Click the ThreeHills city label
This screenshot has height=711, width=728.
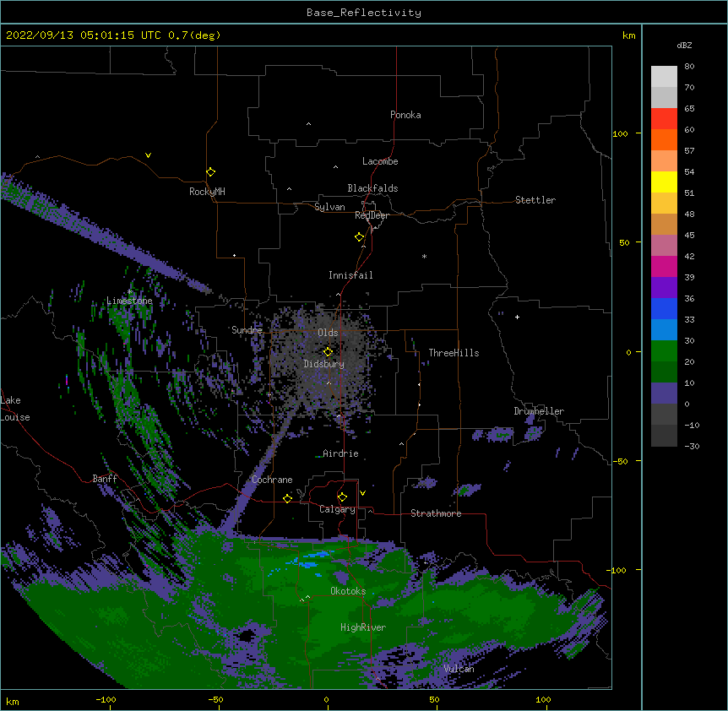click(x=454, y=353)
